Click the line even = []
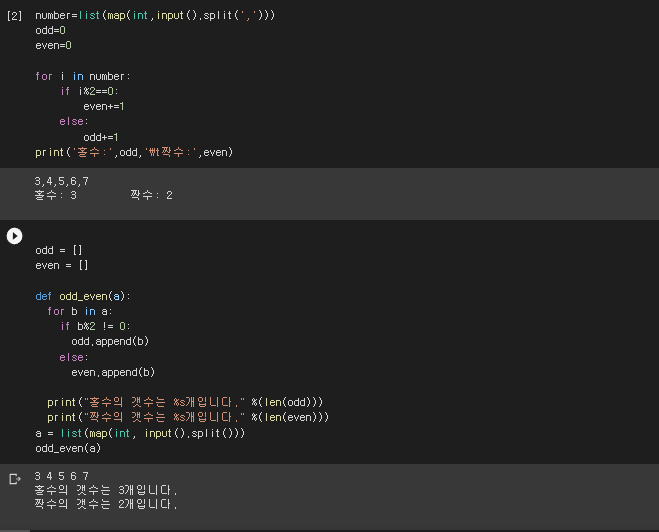 coord(62,265)
